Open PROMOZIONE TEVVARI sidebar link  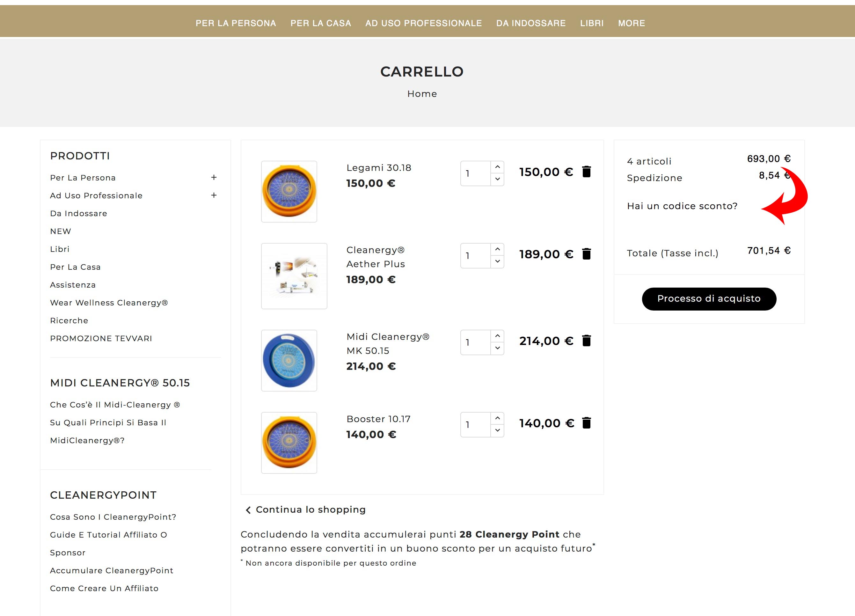click(x=101, y=339)
